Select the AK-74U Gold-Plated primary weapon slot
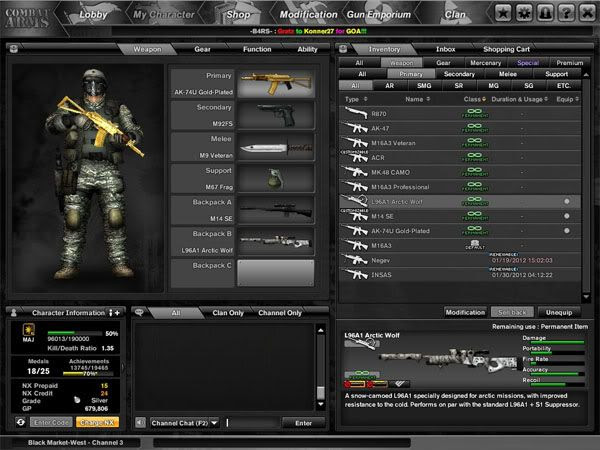The height and width of the screenshot is (450, 600). 276,83
